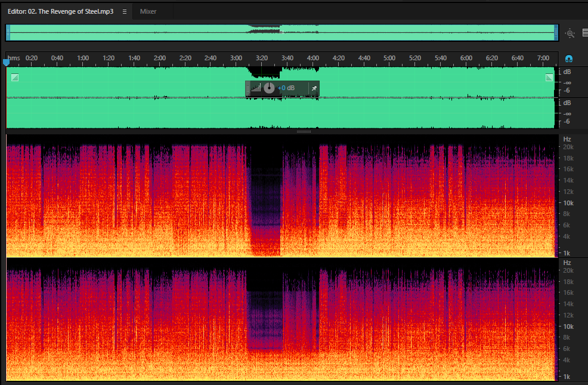The image size is (588, 385).
Task: Click the upper channel dB scale label
Action: 567,72
